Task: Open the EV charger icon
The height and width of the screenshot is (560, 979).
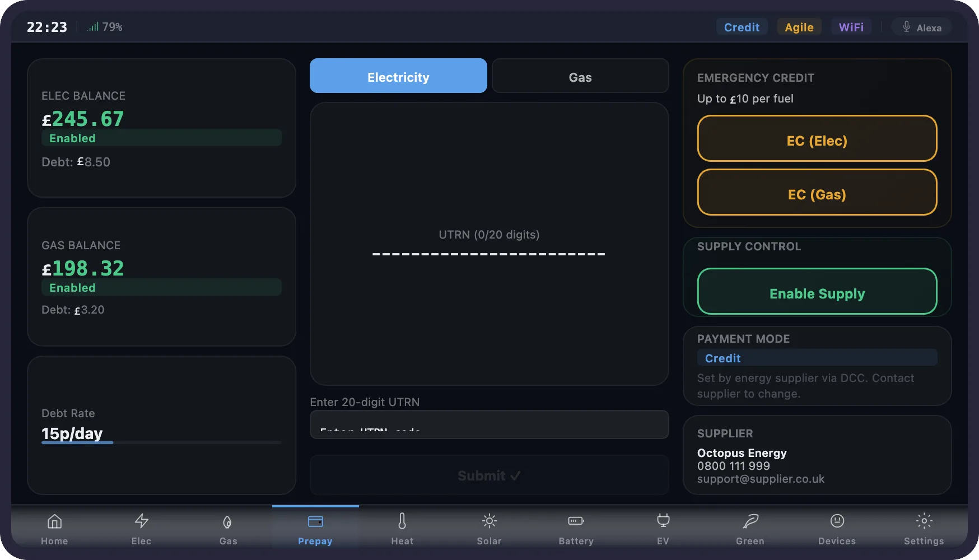Action: tap(663, 528)
